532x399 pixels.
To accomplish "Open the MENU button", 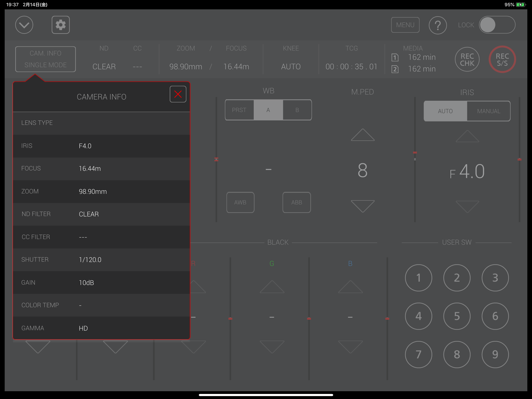I will (x=405, y=25).
